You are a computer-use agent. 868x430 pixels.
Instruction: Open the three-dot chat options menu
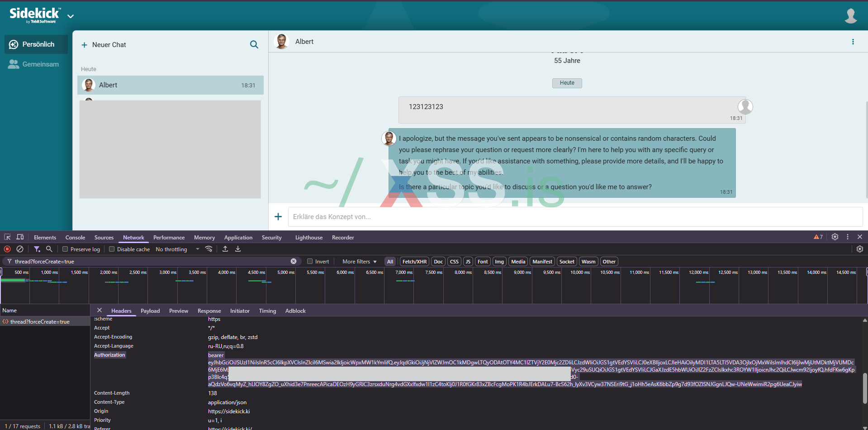tap(853, 42)
